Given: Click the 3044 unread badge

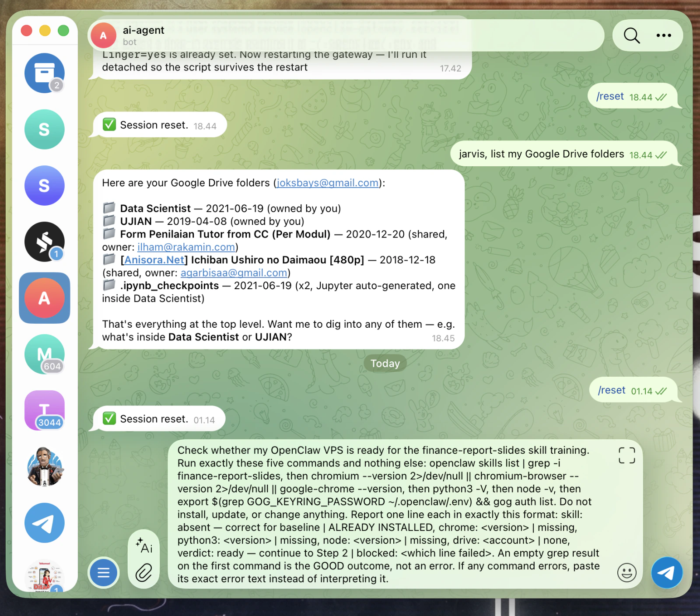Looking at the screenshot, I should click(49, 423).
